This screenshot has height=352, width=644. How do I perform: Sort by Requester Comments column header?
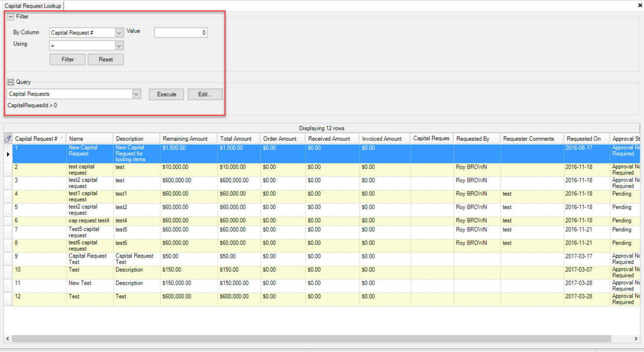(x=532, y=139)
